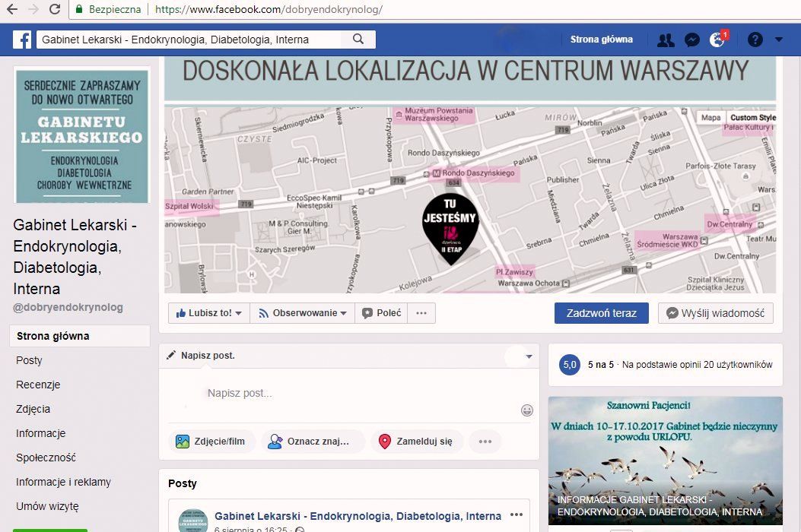Toggle the 'Lubisz to!' like button
Screen dimensions: 801x532
208,313
